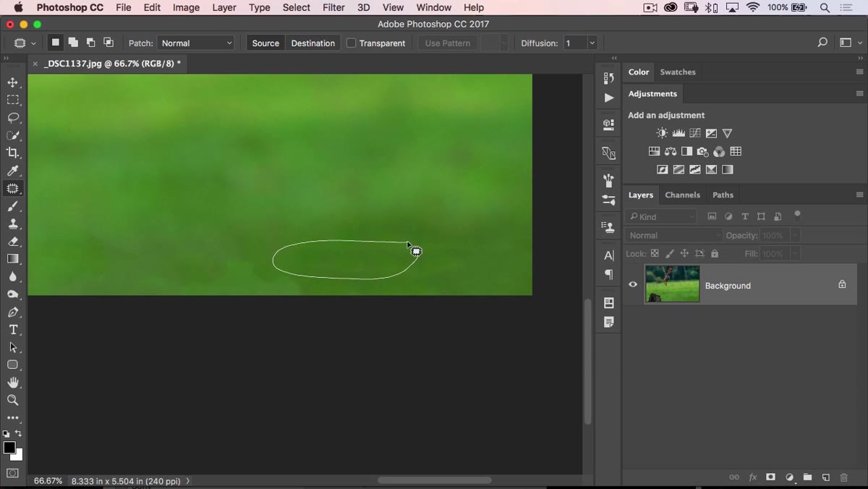
Task: Add a layer mask
Action: click(770, 477)
